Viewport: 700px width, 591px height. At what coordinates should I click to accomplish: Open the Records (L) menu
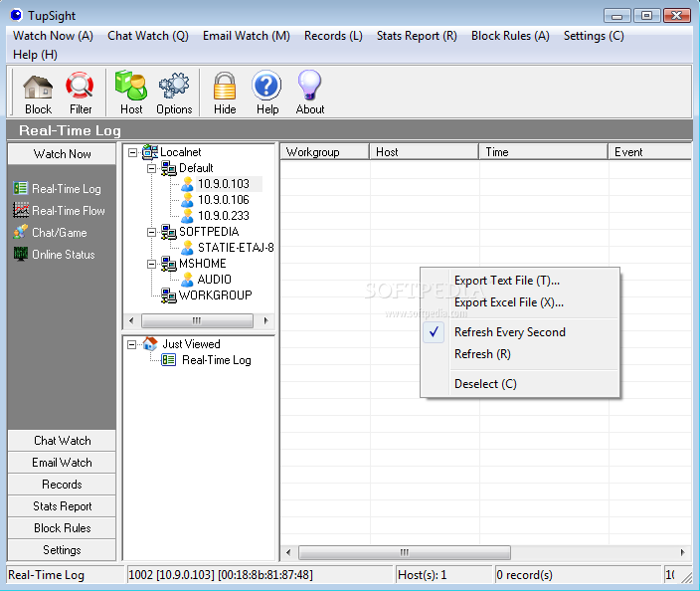point(333,36)
